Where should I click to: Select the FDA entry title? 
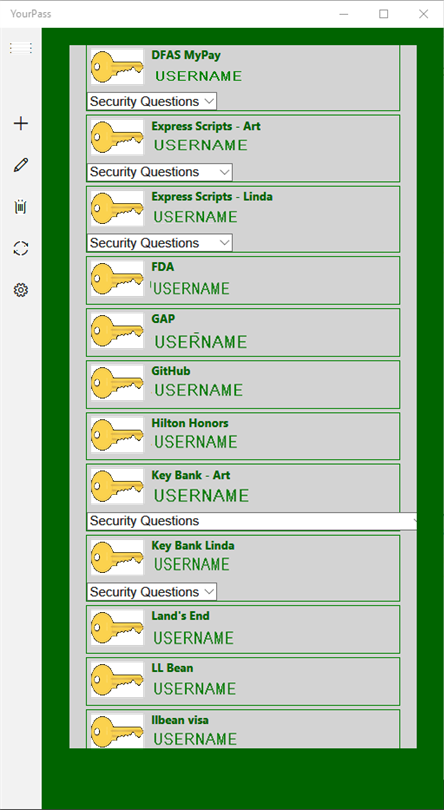163,267
